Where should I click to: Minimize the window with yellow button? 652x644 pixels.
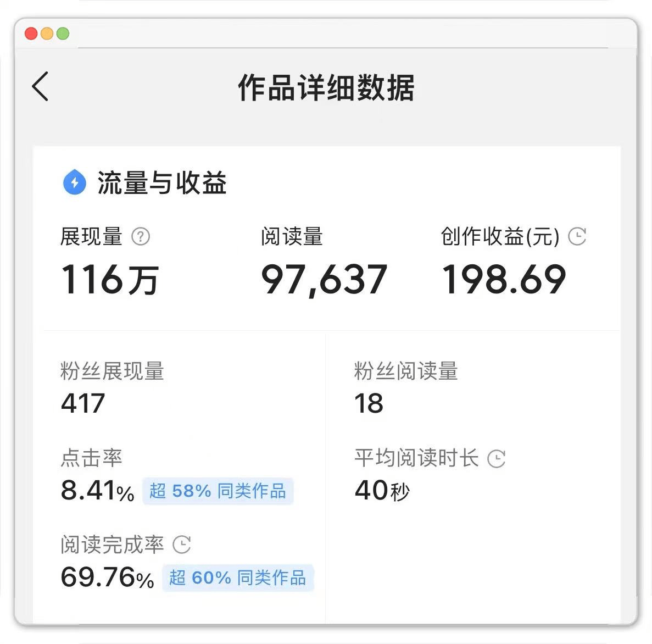[x=47, y=34]
